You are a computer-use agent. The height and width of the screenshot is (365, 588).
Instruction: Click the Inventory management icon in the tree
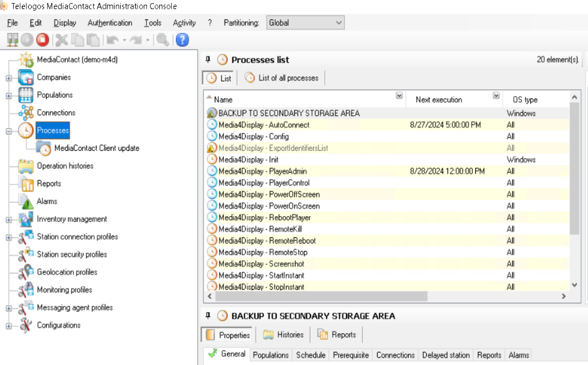coord(26,219)
